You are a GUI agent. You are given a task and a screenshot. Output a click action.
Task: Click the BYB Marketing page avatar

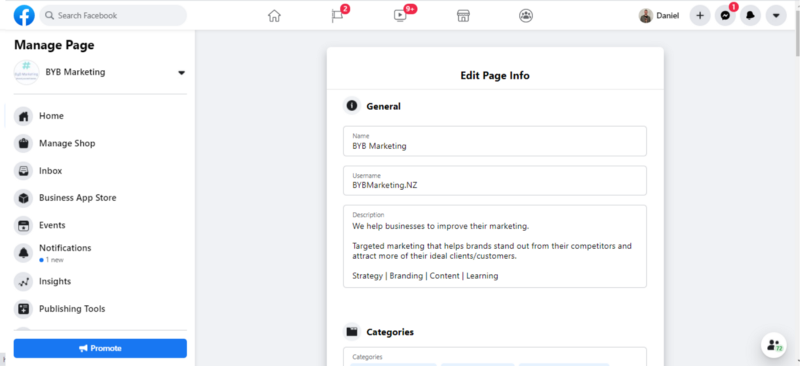coord(27,72)
